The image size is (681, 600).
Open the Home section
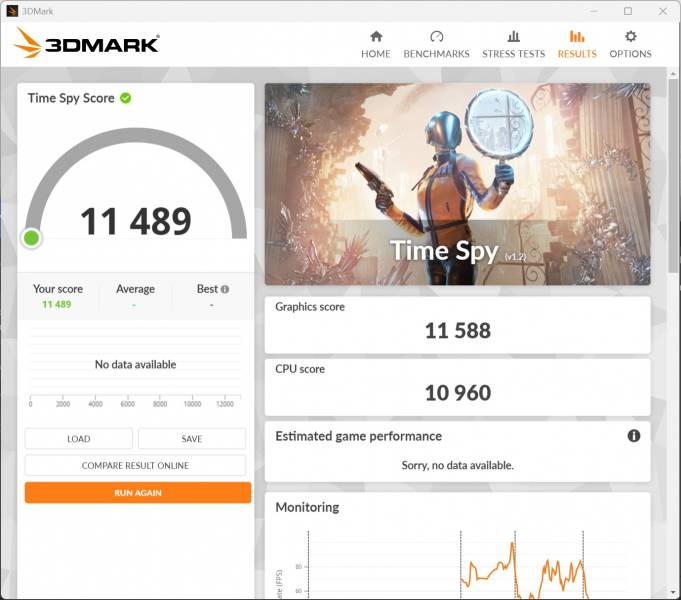tap(376, 44)
